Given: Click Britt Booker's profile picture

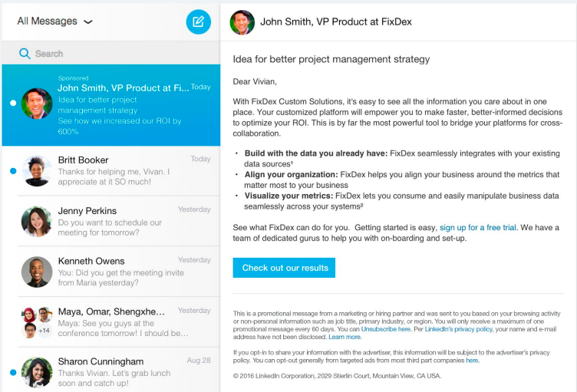Looking at the screenshot, I should 37,170.
